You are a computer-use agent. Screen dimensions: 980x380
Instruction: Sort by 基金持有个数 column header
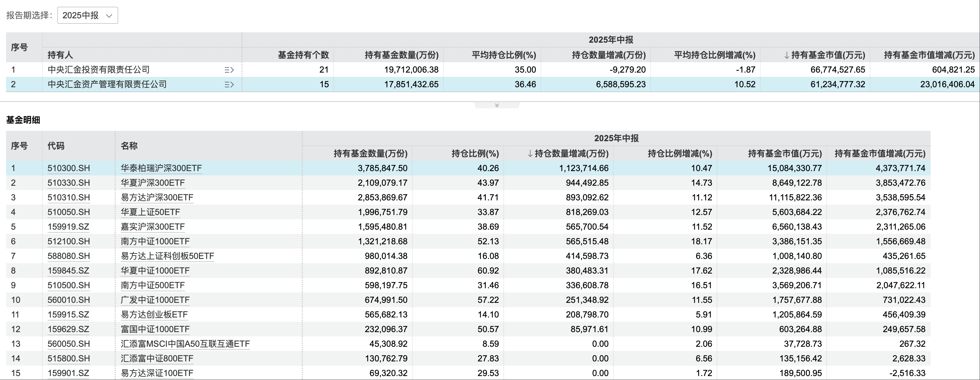click(x=303, y=55)
